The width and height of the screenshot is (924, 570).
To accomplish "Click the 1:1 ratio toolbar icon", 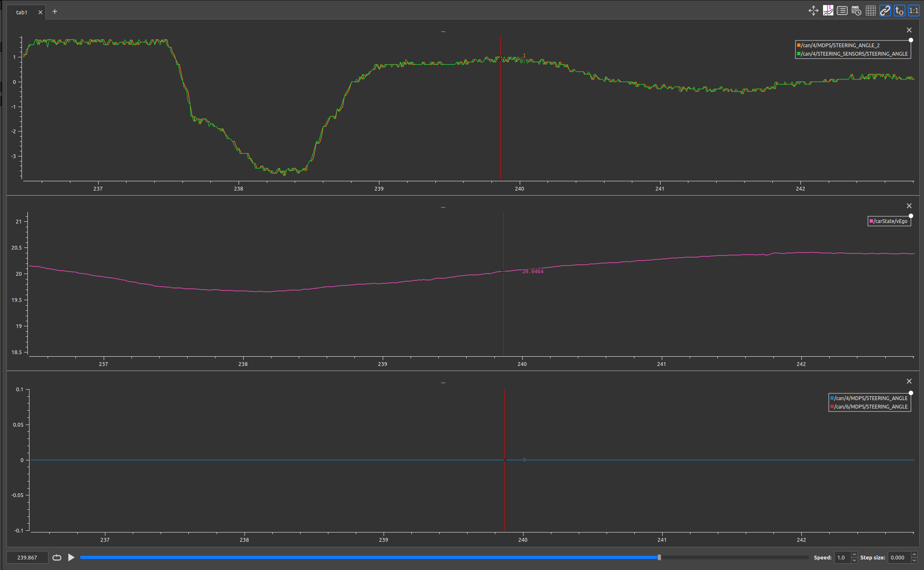I will (913, 11).
